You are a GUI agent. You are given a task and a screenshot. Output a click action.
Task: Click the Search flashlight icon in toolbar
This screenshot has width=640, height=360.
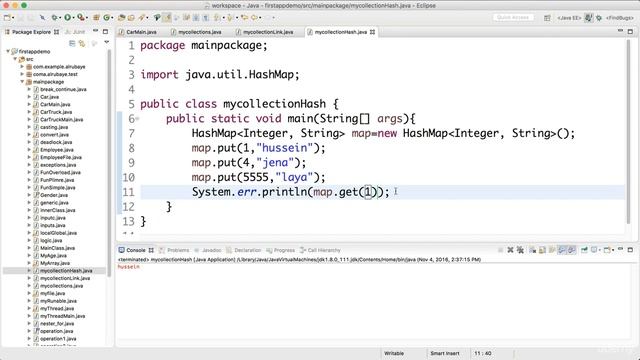click(141, 18)
